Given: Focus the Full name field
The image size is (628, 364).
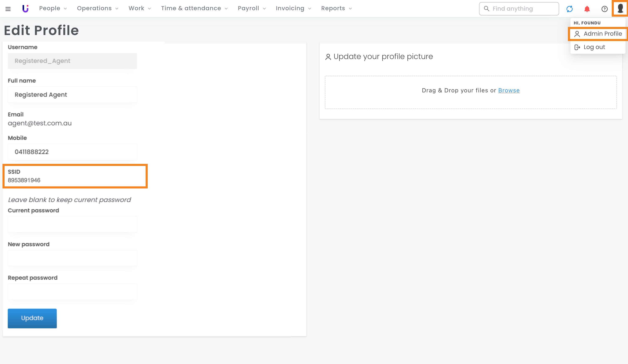Looking at the screenshot, I should pos(72,95).
